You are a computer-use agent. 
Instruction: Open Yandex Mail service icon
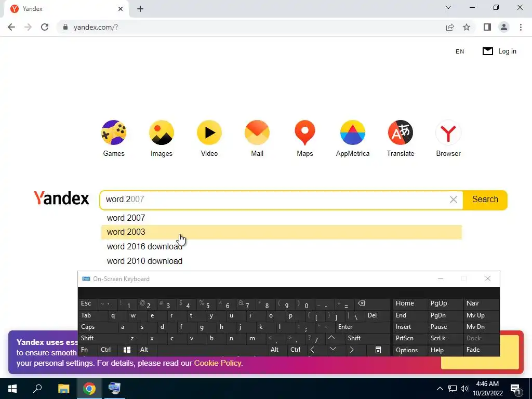pyautogui.click(x=257, y=132)
